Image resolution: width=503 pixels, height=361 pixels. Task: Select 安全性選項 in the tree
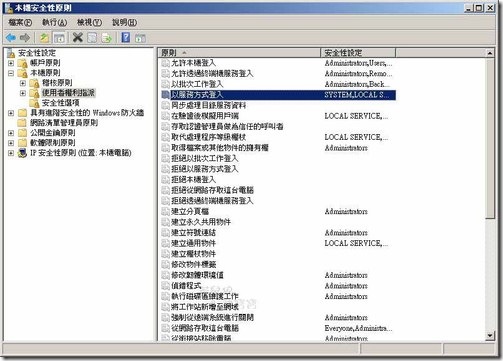pos(60,103)
